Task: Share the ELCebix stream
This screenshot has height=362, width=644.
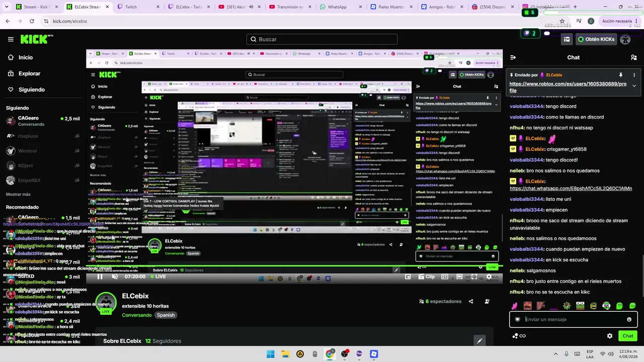Action: (x=471, y=302)
